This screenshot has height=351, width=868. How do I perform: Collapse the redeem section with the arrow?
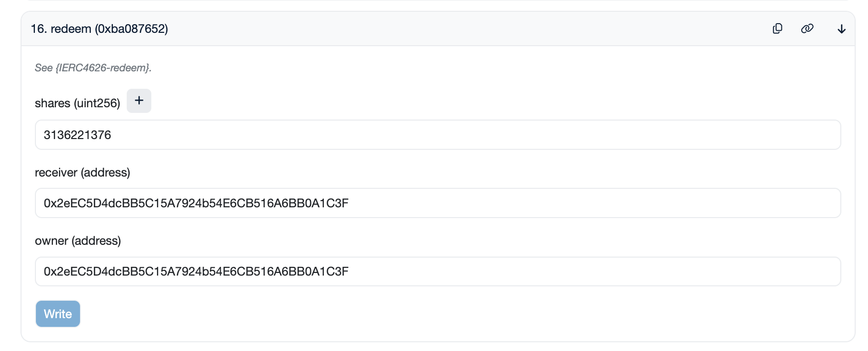coord(841,29)
